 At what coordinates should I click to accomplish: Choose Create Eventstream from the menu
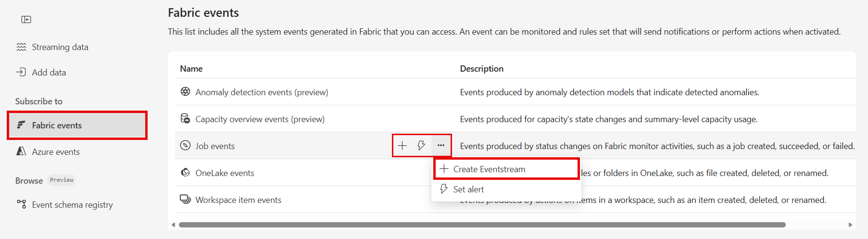pos(507,169)
